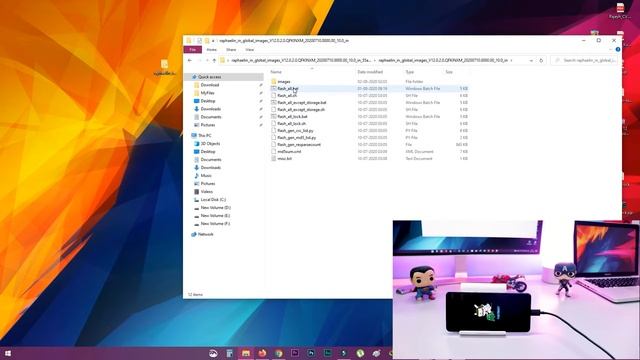Launch Chrome from the taskbar

pyautogui.click(x=279, y=353)
